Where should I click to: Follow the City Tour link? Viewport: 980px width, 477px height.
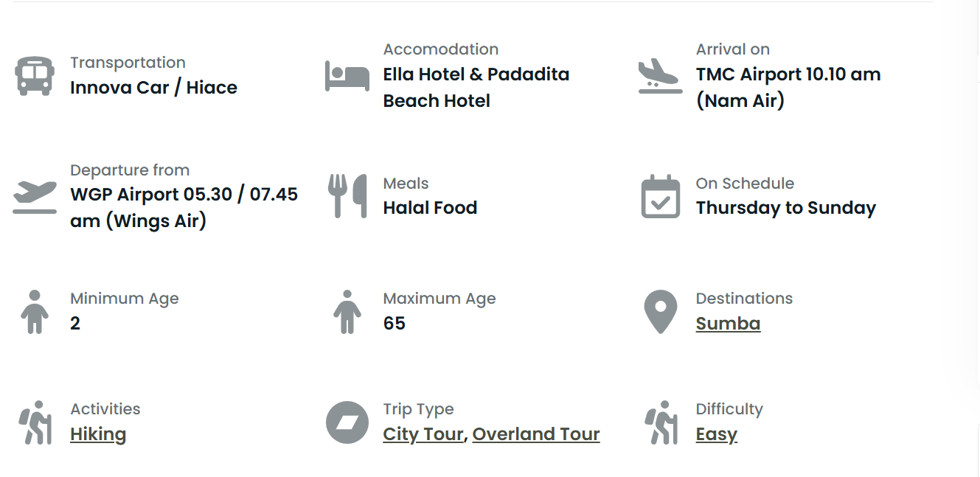pyautogui.click(x=423, y=434)
